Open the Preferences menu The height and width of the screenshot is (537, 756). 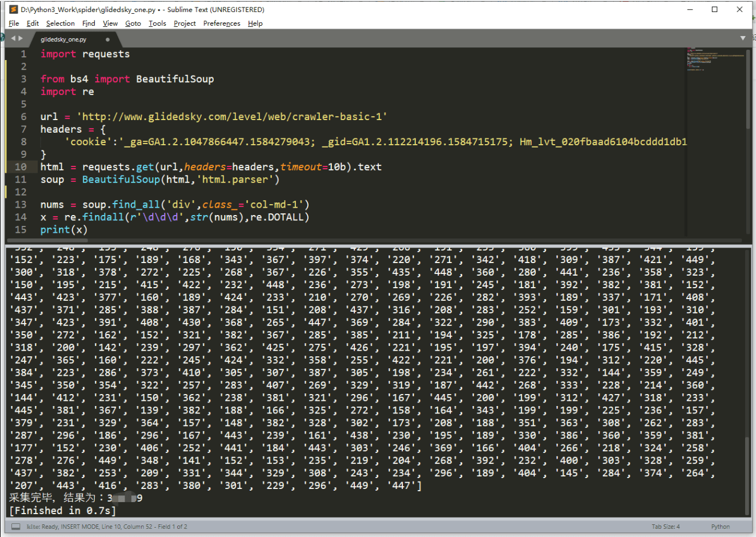pos(222,23)
